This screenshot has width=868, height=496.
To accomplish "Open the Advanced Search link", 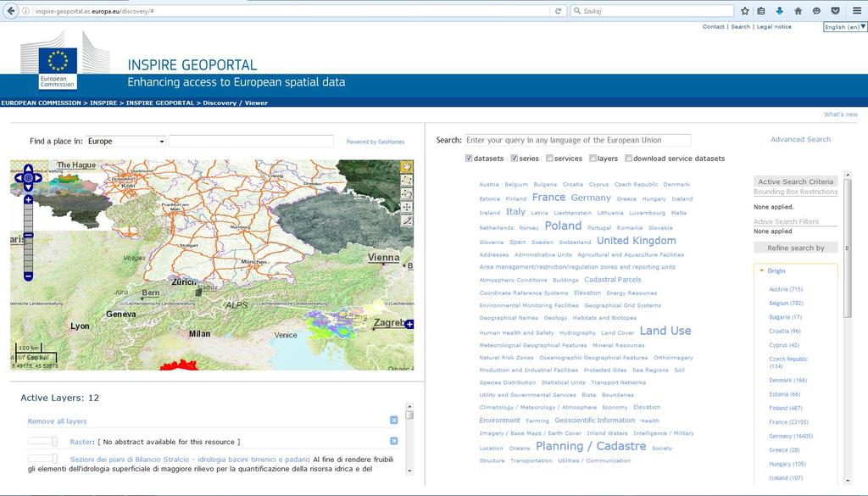I will click(x=800, y=140).
